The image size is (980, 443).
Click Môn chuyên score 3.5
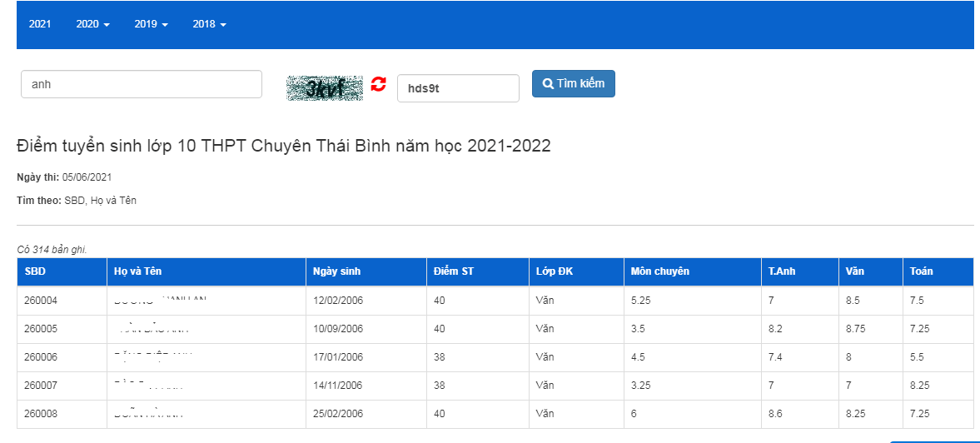pos(638,329)
